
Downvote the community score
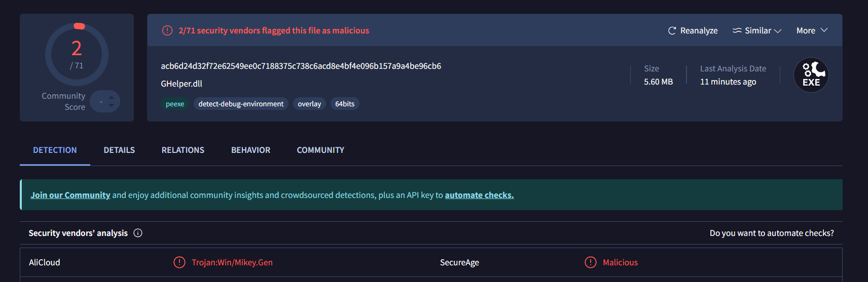(x=112, y=106)
